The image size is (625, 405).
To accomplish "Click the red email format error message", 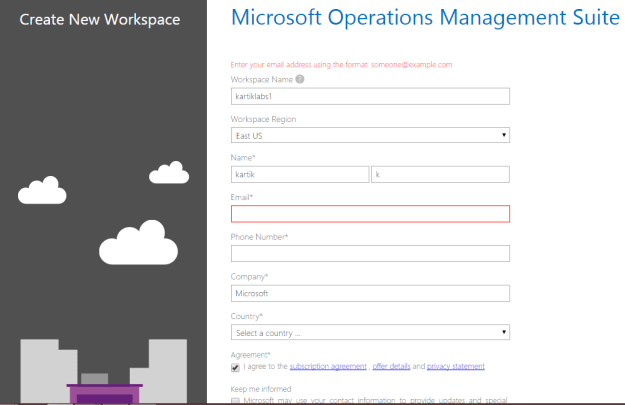I will click(x=341, y=65).
